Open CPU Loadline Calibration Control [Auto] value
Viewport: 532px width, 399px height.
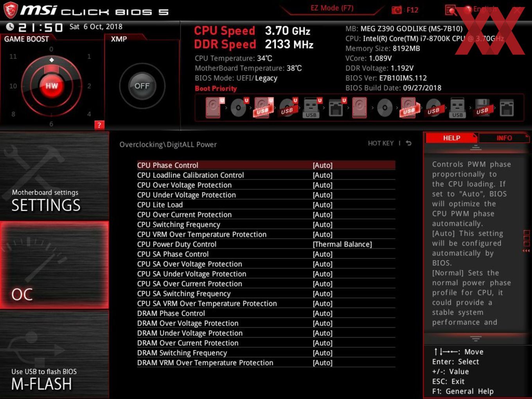(323, 175)
